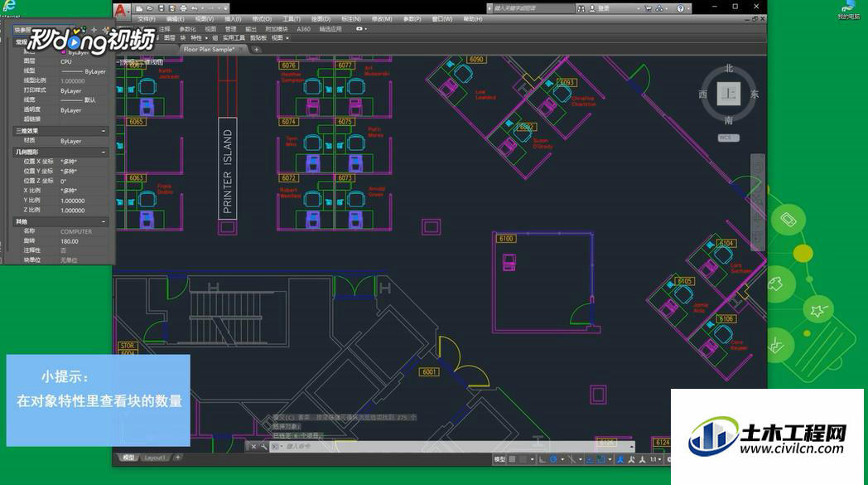868x485 pixels.
Task: Expand the 视图 ribbon panel dropdown
Action: [287, 37]
